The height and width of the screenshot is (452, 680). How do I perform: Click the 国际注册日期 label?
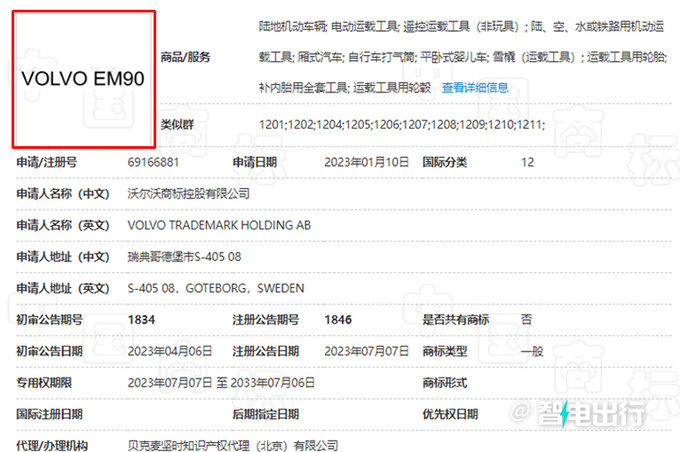[x=49, y=414]
